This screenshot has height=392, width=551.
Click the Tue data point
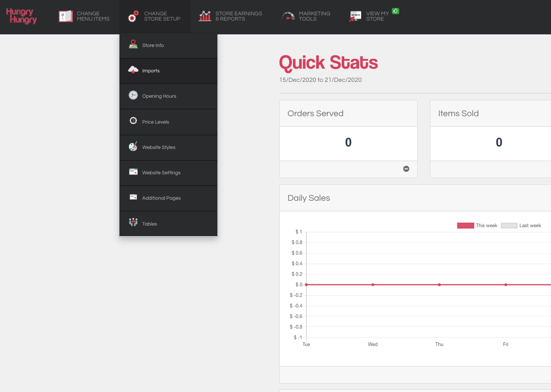[306, 285]
